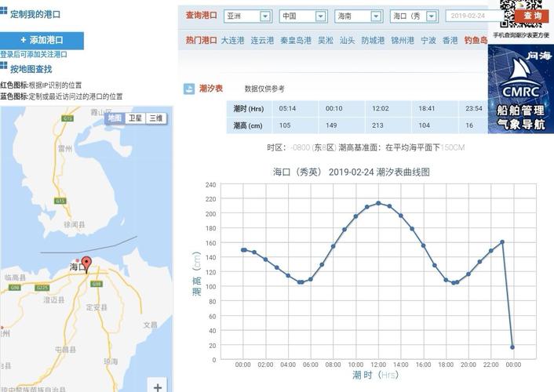Select popular port 连云港

(x=262, y=40)
